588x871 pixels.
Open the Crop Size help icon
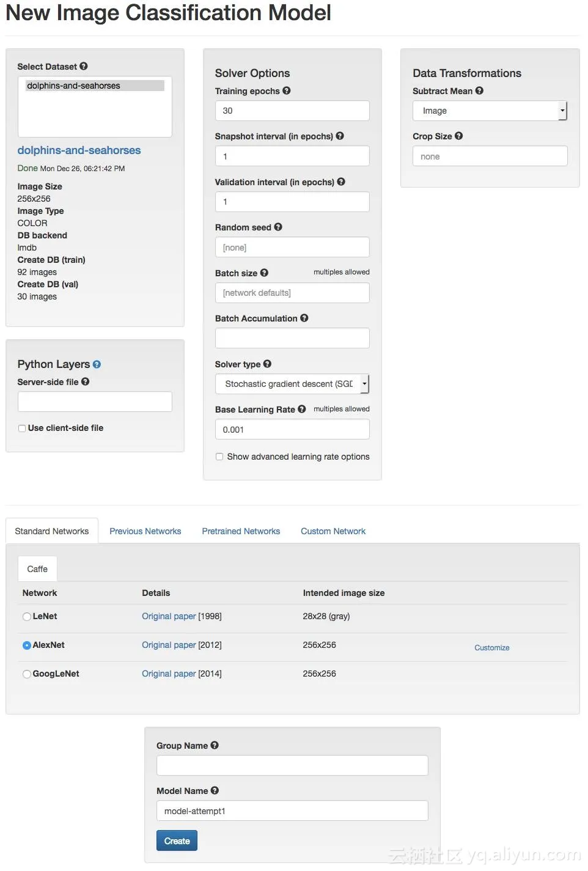[459, 136]
